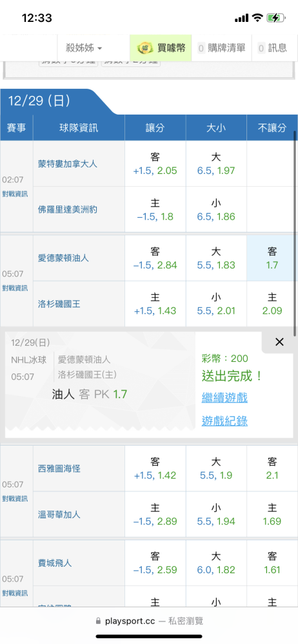Open the 購牌清單 menu item
The height and width of the screenshot is (644, 298).
(x=221, y=48)
